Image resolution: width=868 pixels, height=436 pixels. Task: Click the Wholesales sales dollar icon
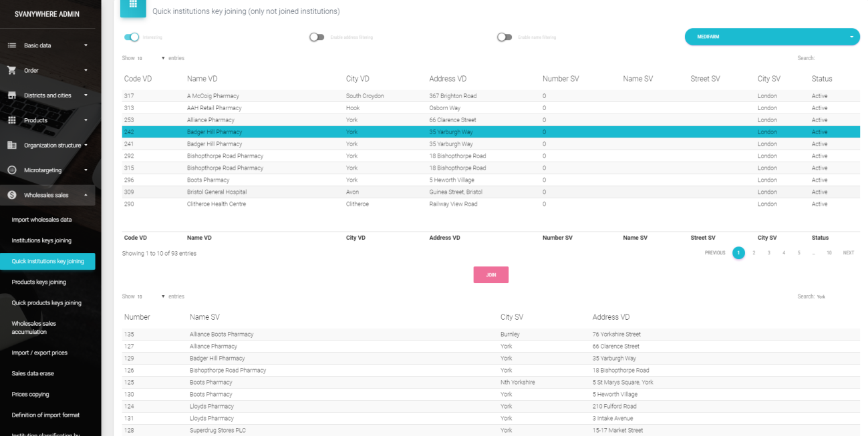pyautogui.click(x=11, y=195)
